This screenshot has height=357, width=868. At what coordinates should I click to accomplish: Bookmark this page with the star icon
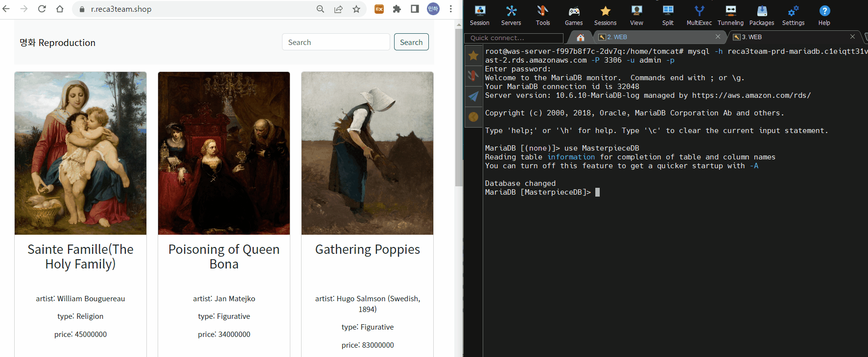[x=356, y=9]
